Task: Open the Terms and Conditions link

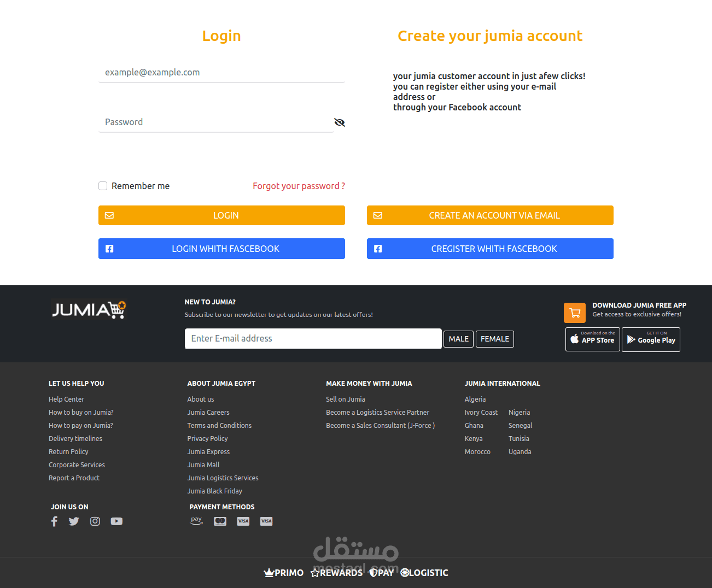Action: [x=219, y=426]
